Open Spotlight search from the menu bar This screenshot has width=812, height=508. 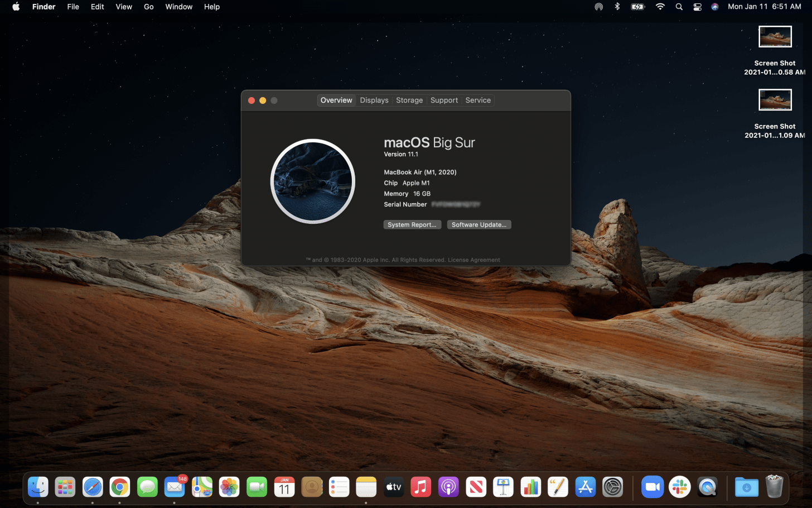coord(679,7)
